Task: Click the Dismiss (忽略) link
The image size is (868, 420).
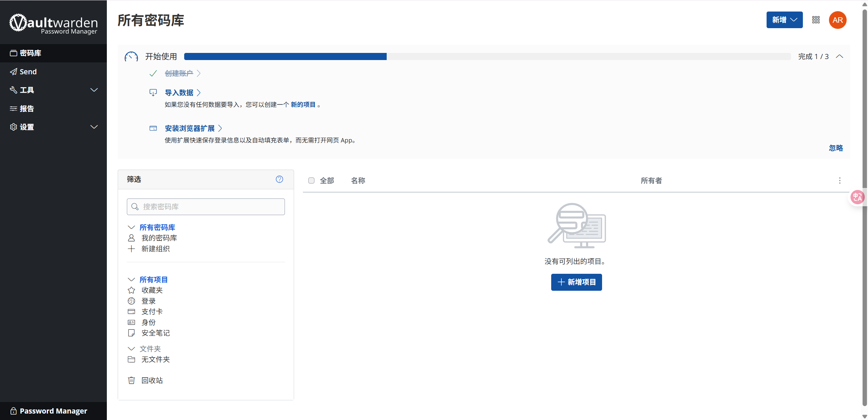Action: [835, 148]
